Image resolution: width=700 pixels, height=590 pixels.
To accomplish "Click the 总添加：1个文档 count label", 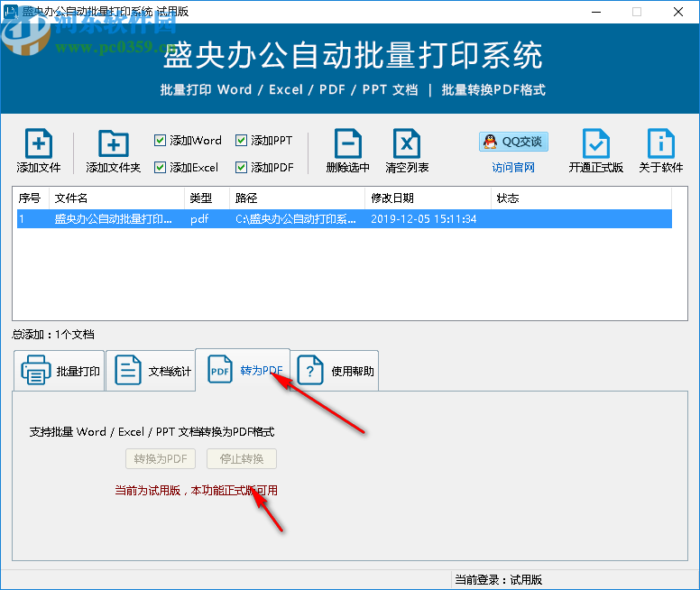I will coord(53,335).
